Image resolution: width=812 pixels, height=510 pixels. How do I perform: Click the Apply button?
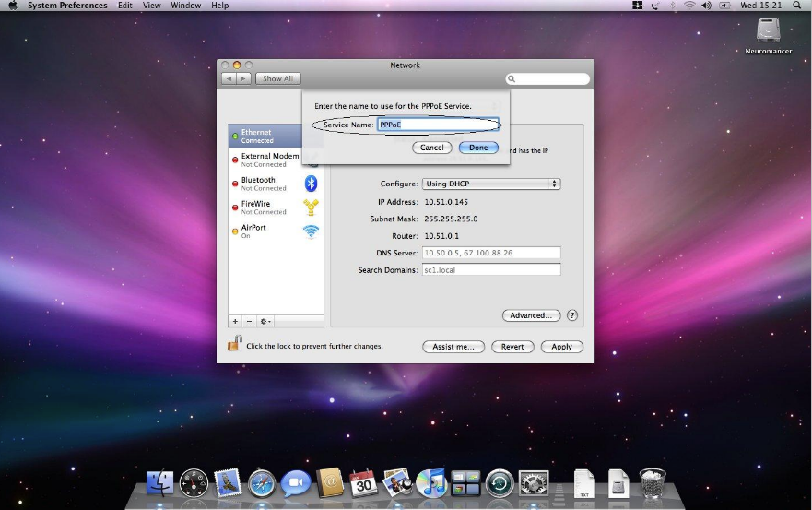point(562,347)
